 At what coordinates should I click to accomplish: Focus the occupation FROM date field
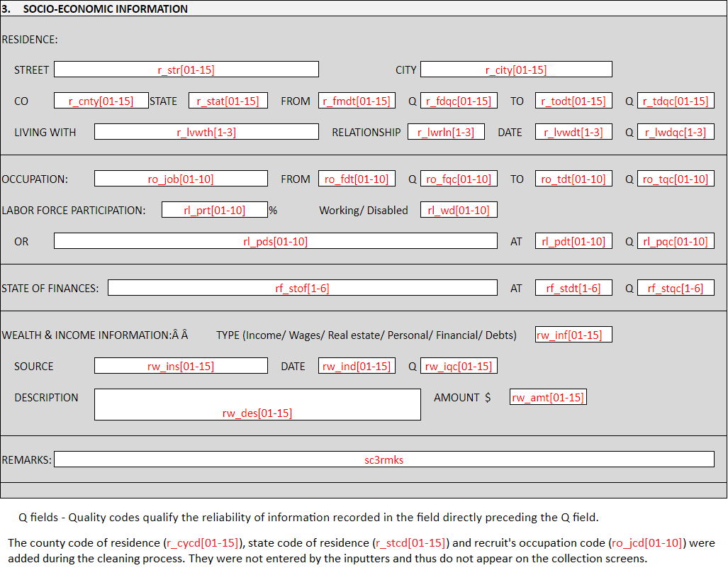[x=357, y=179]
